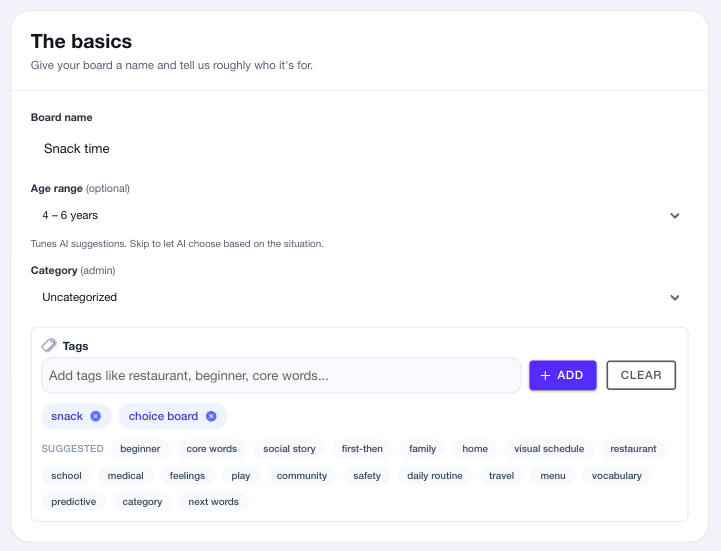Open the Category dropdown showing Uncategorized
721x551 pixels.
pos(360,297)
